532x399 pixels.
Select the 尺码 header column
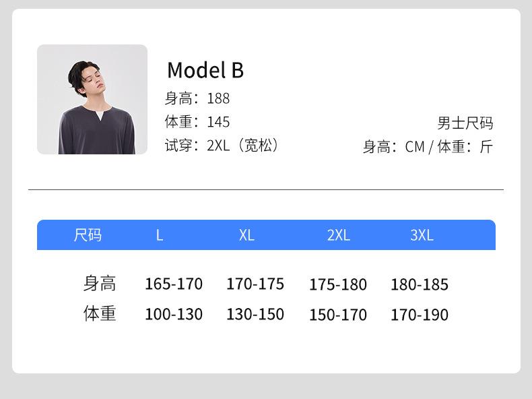88,235
